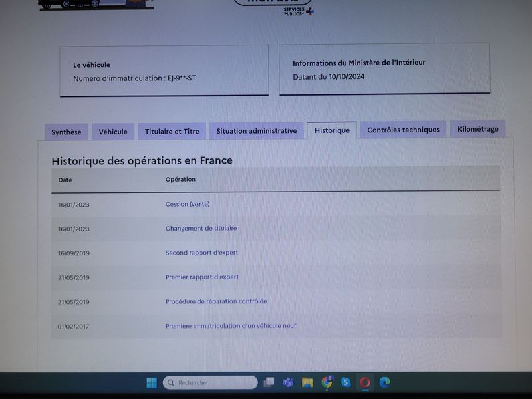Click Historique des opérations en France heading

pyautogui.click(x=142, y=160)
